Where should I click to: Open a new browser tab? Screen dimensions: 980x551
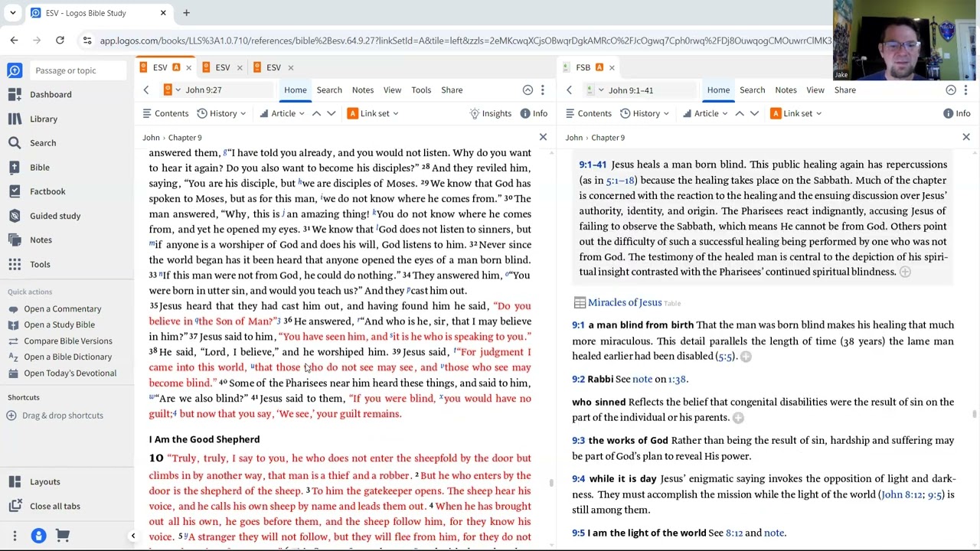[x=186, y=13]
